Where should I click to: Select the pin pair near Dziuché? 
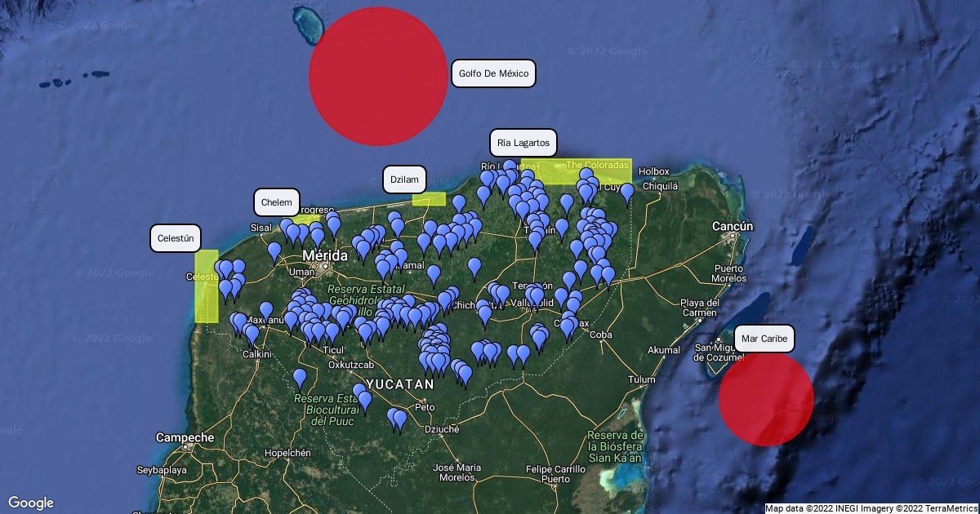click(x=397, y=419)
